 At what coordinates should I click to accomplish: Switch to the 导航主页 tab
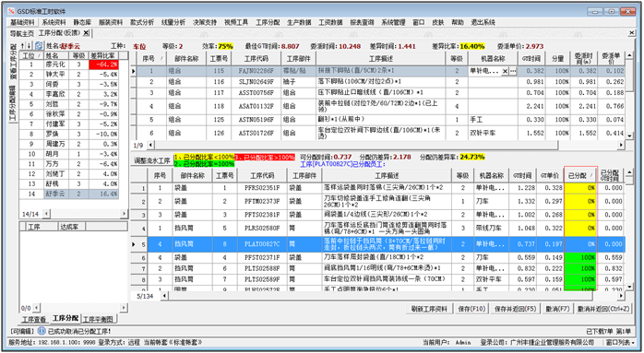pyautogui.click(x=22, y=33)
